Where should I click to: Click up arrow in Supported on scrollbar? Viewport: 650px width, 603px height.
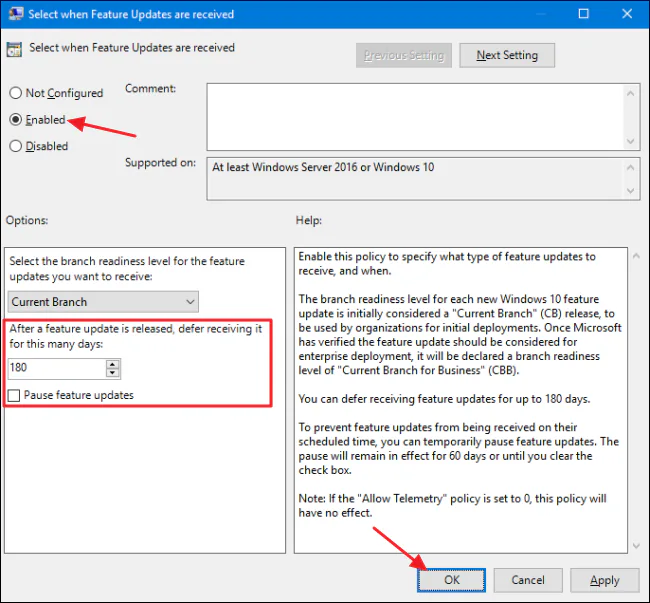tap(631, 167)
